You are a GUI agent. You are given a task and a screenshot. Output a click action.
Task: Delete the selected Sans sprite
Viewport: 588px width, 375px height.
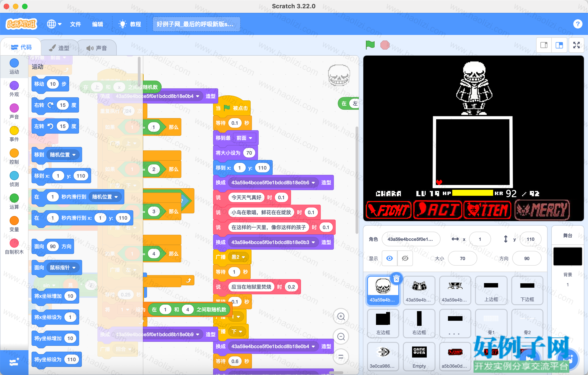tap(396, 279)
